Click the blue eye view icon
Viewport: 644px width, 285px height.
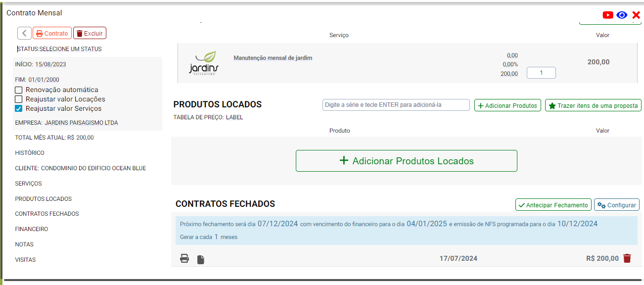[x=622, y=15]
